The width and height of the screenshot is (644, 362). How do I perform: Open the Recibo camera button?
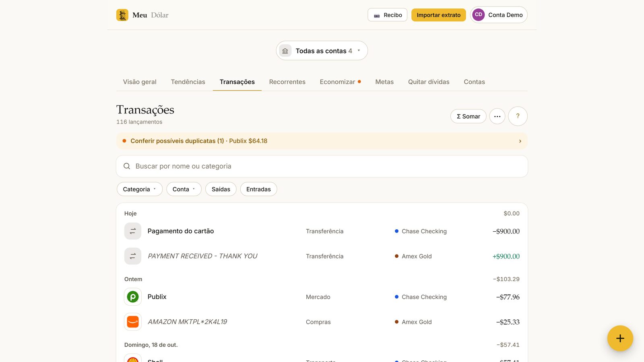(388, 15)
